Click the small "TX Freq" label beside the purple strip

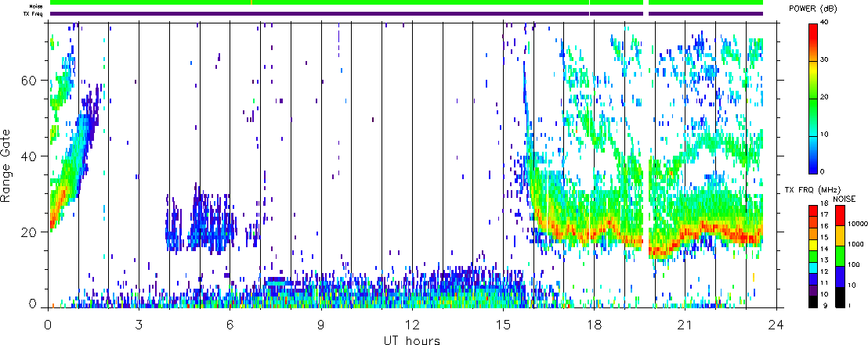point(34,13)
